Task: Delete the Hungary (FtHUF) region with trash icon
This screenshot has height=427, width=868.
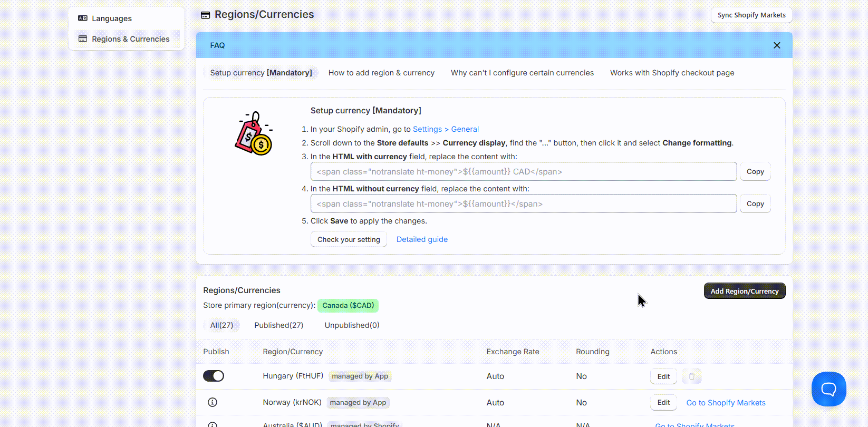Action: click(692, 376)
